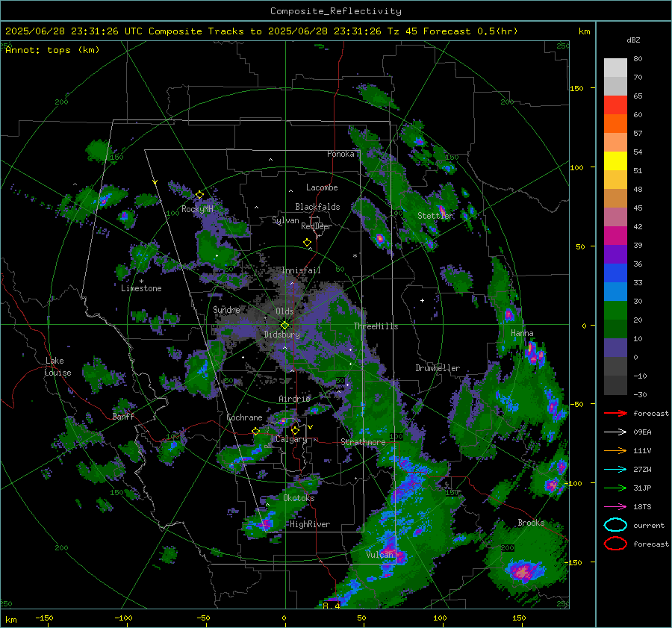Click the Limestone label
Image resolution: width=672 pixels, height=628 pixels.
(141, 288)
